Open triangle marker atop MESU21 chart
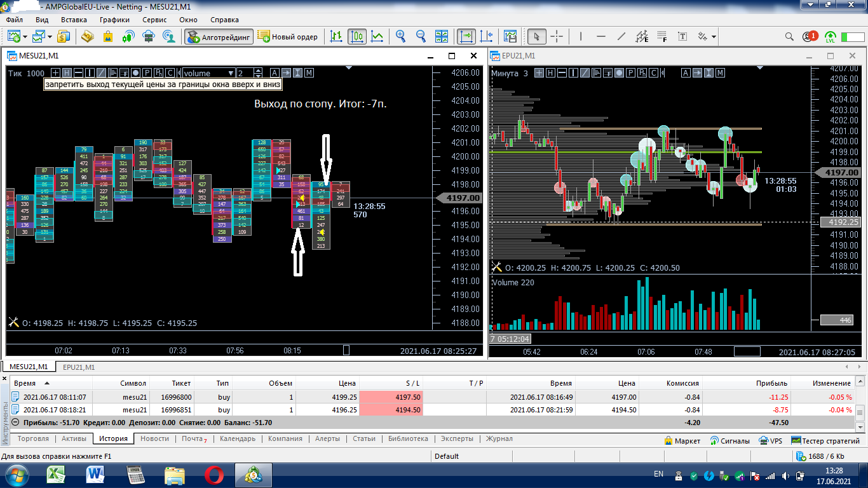 point(349,67)
